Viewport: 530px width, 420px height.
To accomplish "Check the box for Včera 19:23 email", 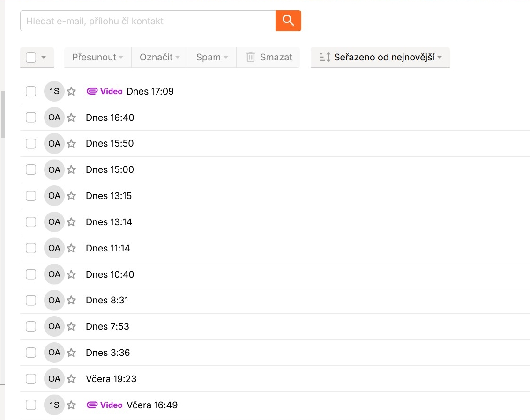I will tap(31, 379).
